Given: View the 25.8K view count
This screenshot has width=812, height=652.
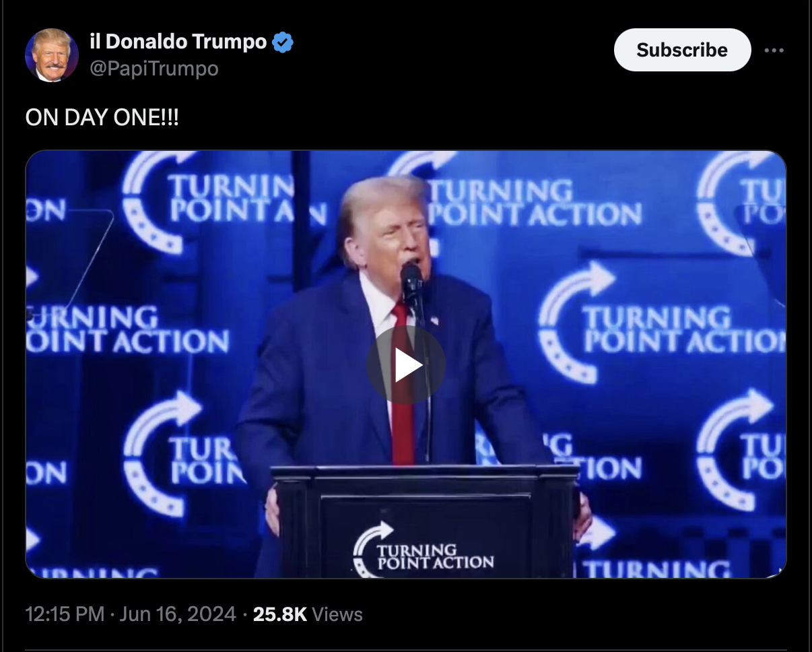Looking at the screenshot, I should tap(280, 614).
